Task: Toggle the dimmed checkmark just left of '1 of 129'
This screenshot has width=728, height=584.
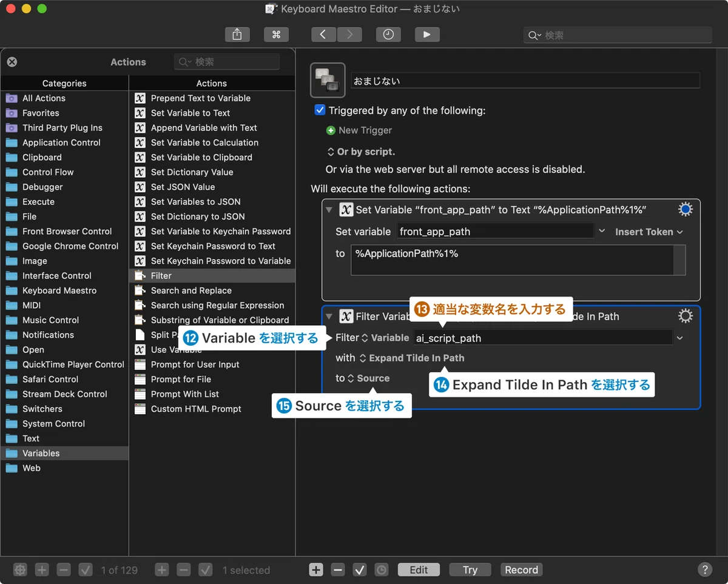Action: point(86,569)
